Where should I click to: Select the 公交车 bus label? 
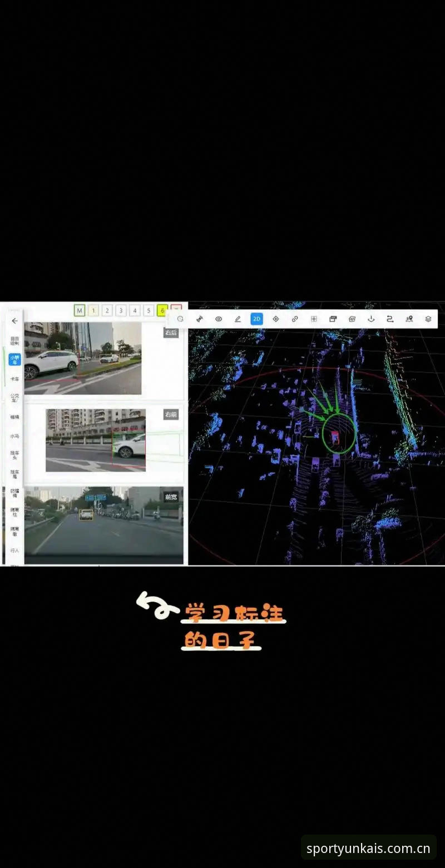pyautogui.click(x=14, y=398)
